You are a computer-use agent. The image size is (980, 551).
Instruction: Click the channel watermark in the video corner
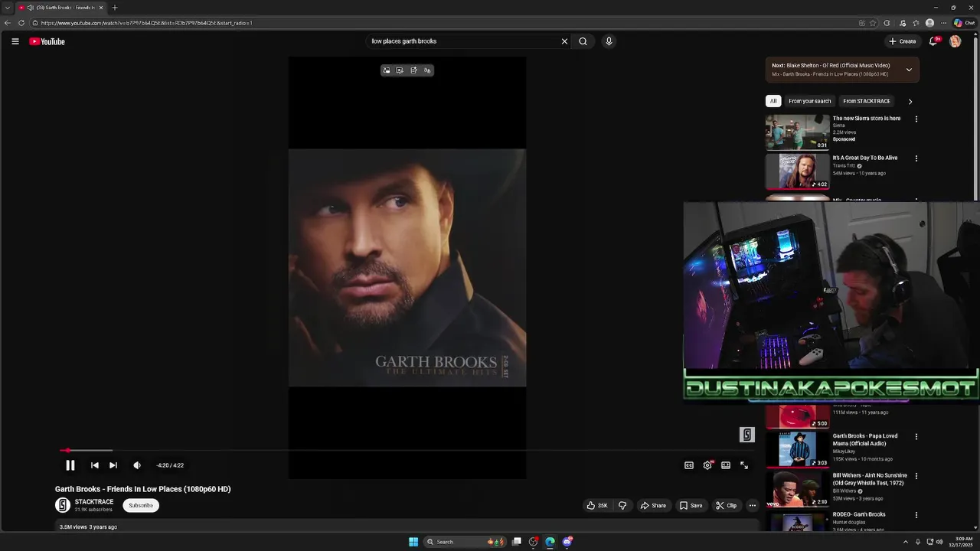point(747,435)
